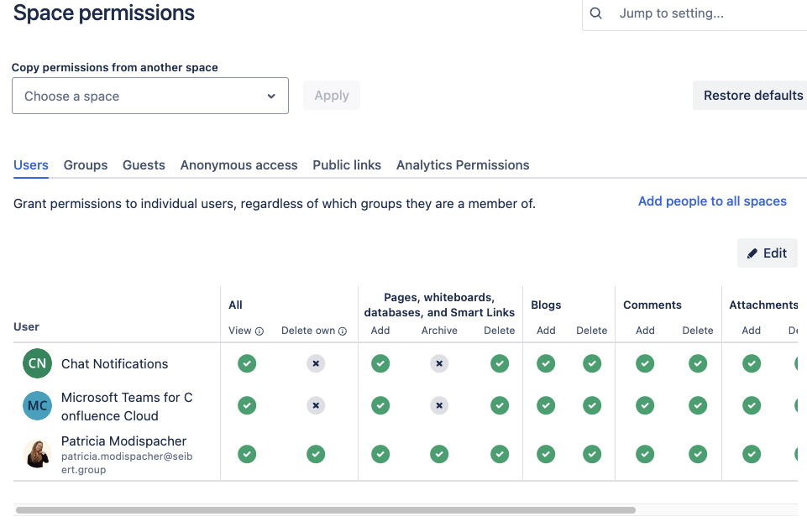Image resolution: width=807 pixels, height=532 pixels.
Task: Click Patricia Modispacher's profile picture
Action: click(35, 453)
